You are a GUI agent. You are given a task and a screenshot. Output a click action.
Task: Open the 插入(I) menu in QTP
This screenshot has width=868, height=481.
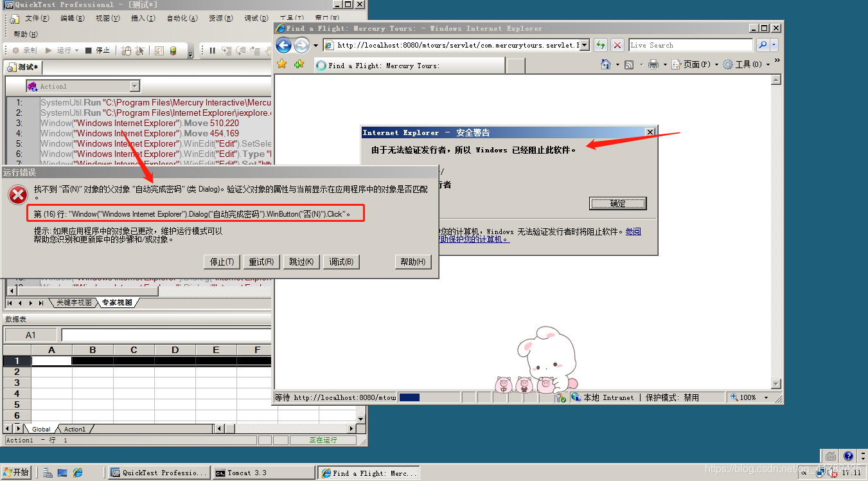(x=143, y=18)
